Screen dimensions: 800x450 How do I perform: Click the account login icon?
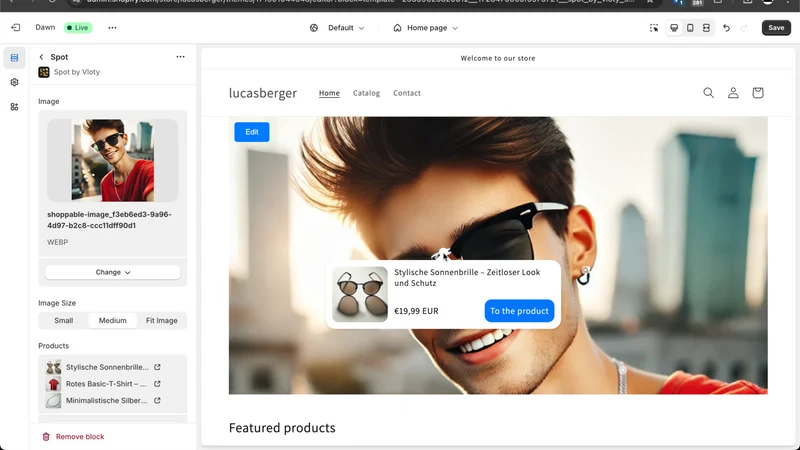click(x=733, y=93)
